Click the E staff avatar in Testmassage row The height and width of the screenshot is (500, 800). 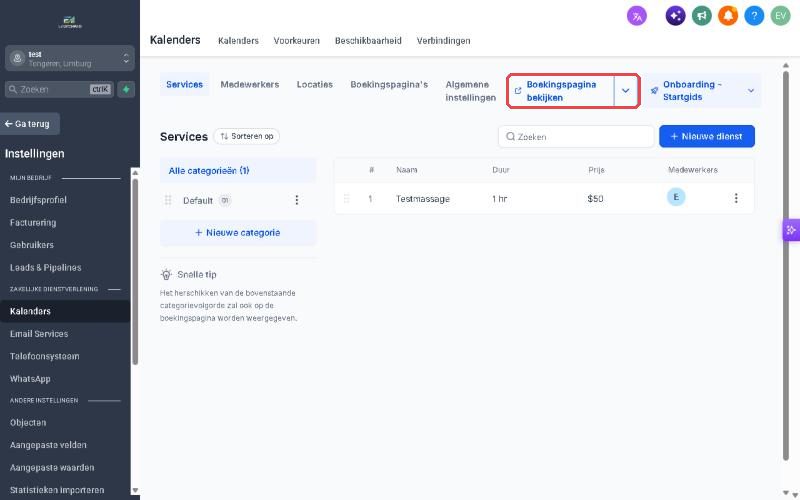(676, 197)
